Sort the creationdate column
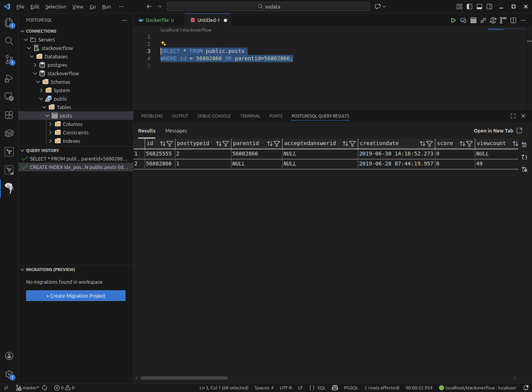Screen dimensions: 532x392 [422, 144]
